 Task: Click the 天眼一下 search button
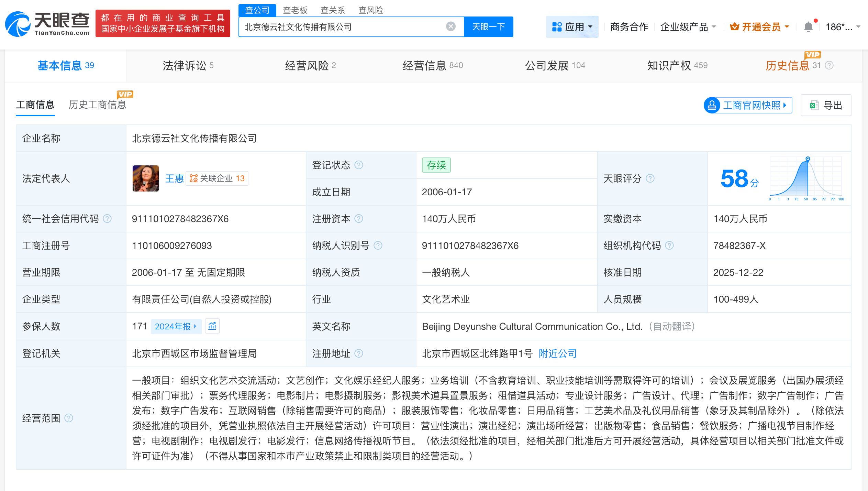pos(488,27)
